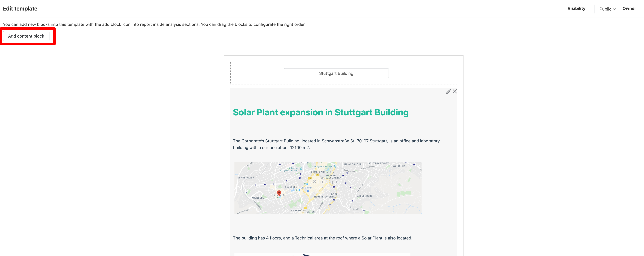This screenshot has height=256, width=644.
Task: Click the Edit template page title
Action: 20,9
